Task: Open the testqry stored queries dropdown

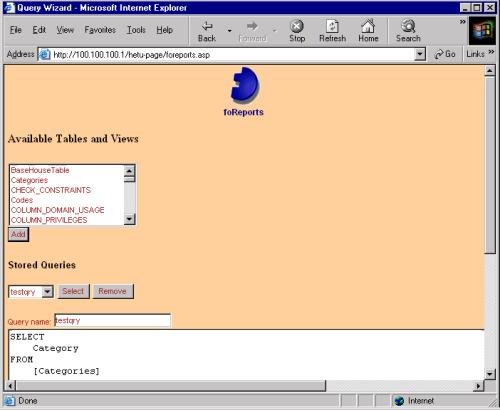Action: 48,292
